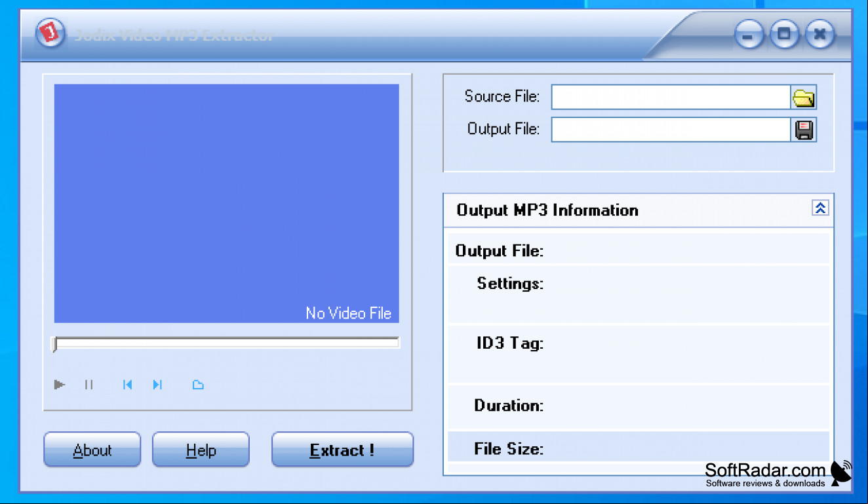
Task: Mark selection end with right bracket icon
Action: (x=157, y=385)
